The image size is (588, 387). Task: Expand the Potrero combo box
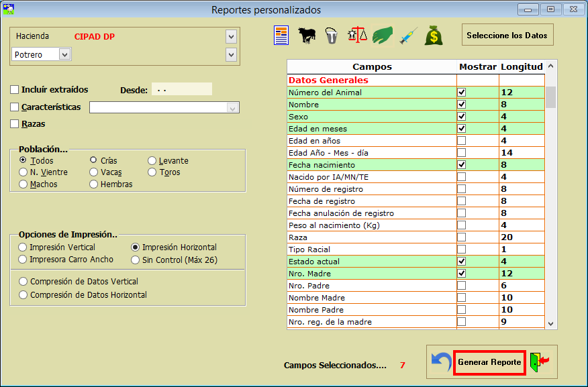64,54
